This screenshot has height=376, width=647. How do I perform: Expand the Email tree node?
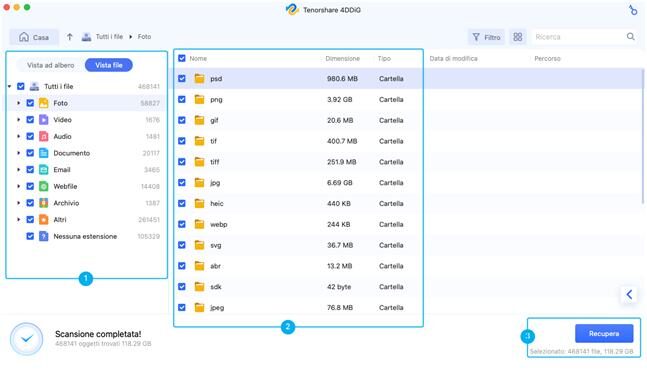coord(19,170)
